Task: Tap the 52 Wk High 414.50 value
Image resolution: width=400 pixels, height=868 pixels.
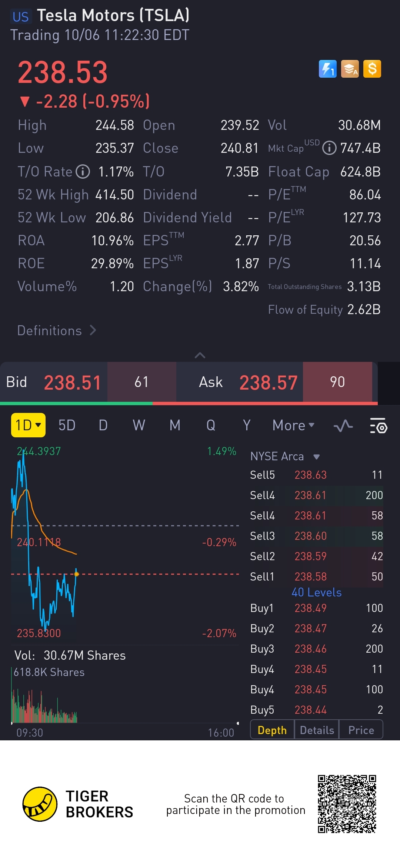Action: [114, 195]
